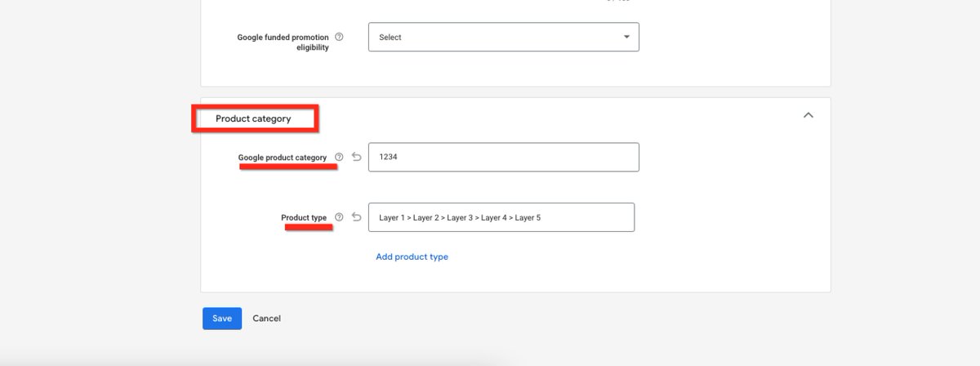Click the Add product type link
This screenshot has height=366, width=980.
pos(412,257)
